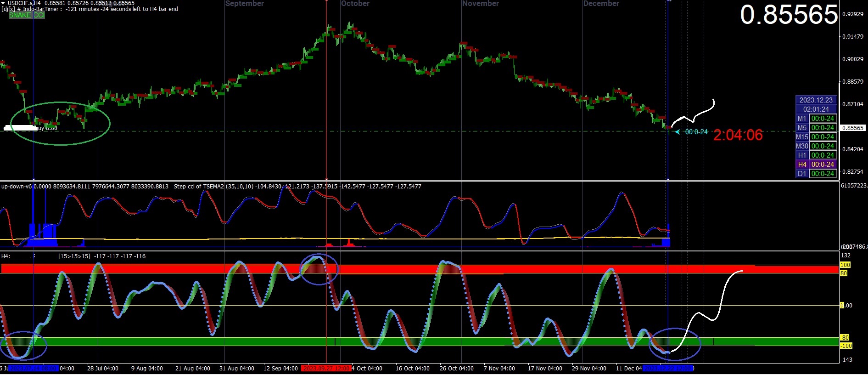Click the yellow -100 level label
Viewport: 868px width, 375px height.
(846, 346)
